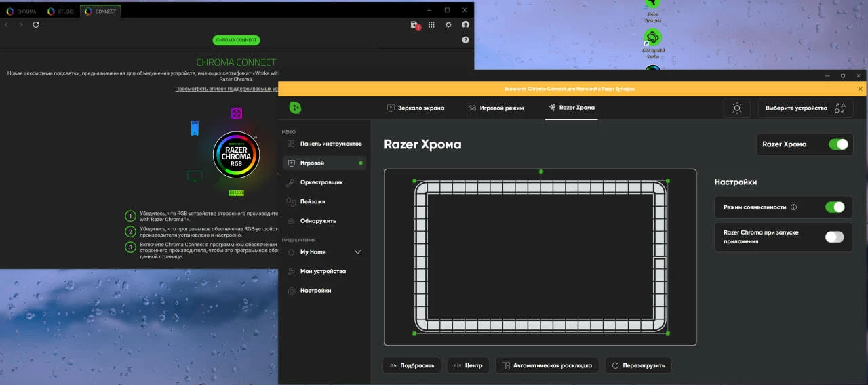Open Панель инструментов in the sidebar
The image size is (868, 385).
[x=324, y=144]
